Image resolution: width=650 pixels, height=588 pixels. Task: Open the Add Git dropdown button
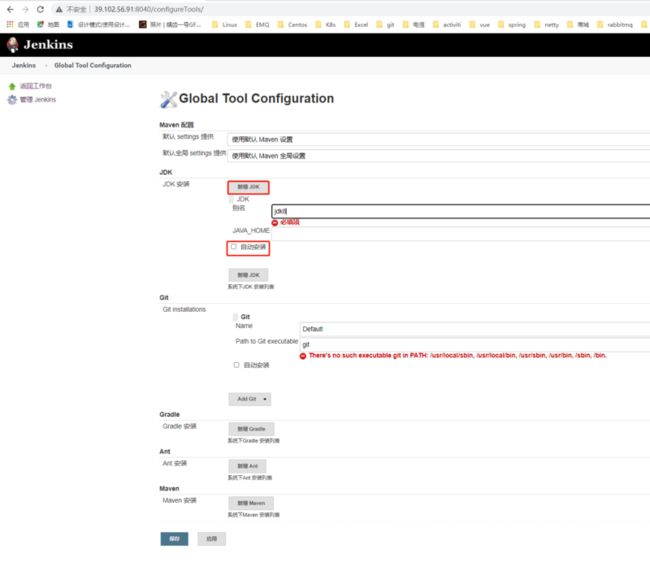[250, 399]
